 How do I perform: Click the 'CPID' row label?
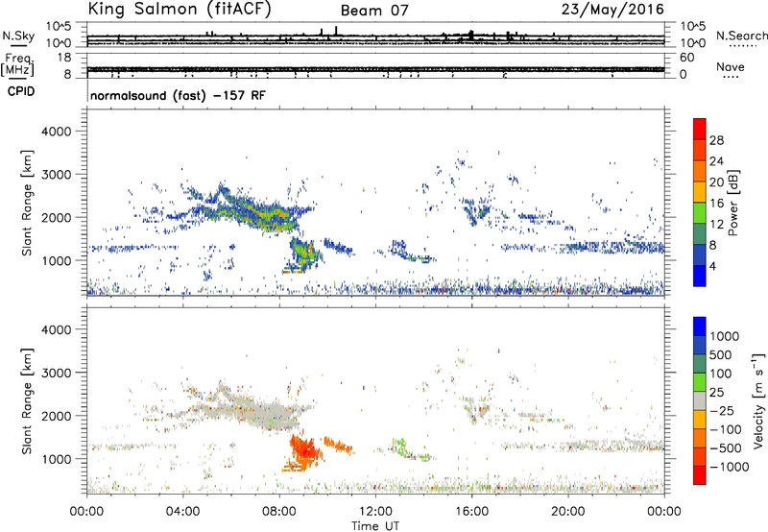pyautogui.click(x=21, y=91)
